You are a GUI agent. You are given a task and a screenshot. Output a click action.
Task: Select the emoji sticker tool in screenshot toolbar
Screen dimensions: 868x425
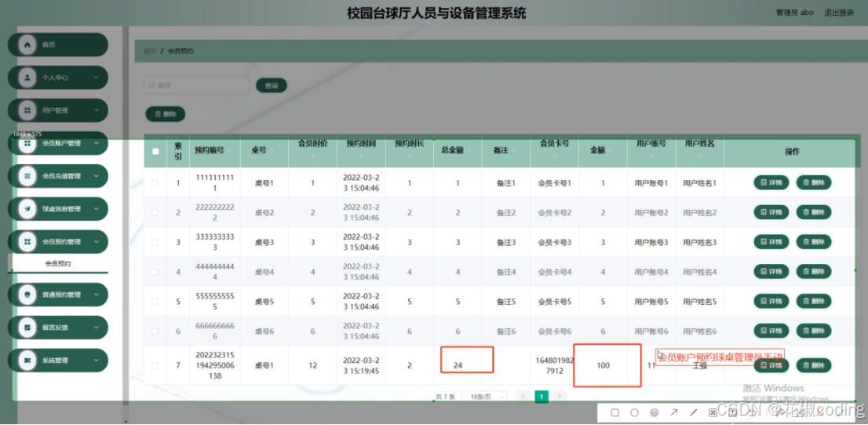(x=655, y=412)
